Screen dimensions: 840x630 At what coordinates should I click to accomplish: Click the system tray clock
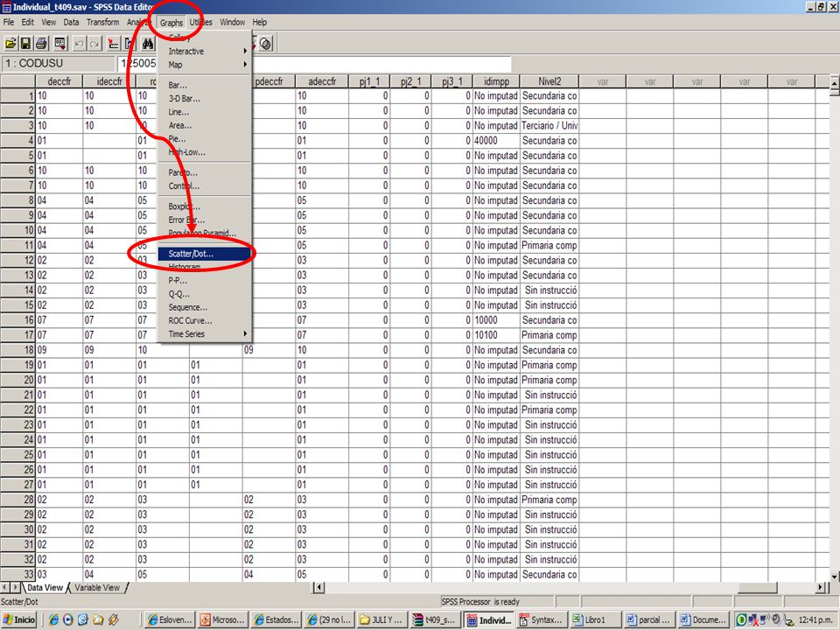point(815,619)
